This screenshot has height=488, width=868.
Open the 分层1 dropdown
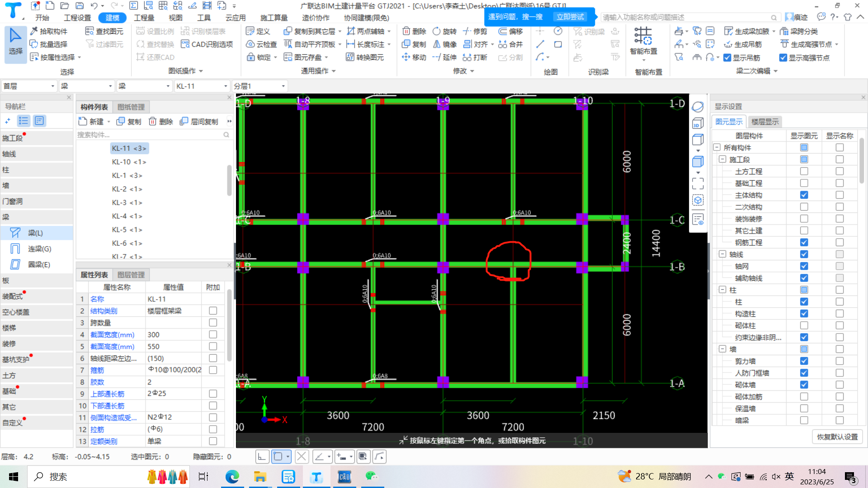[x=259, y=86]
